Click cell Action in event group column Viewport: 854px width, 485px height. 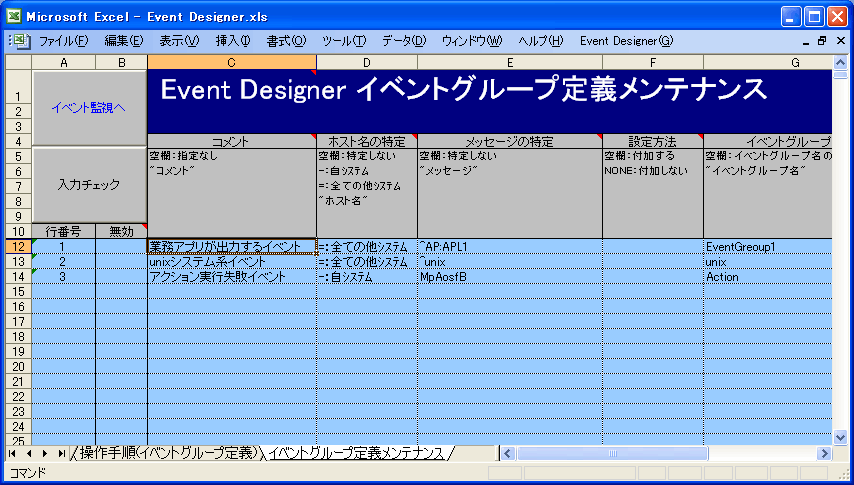[x=768, y=276]
